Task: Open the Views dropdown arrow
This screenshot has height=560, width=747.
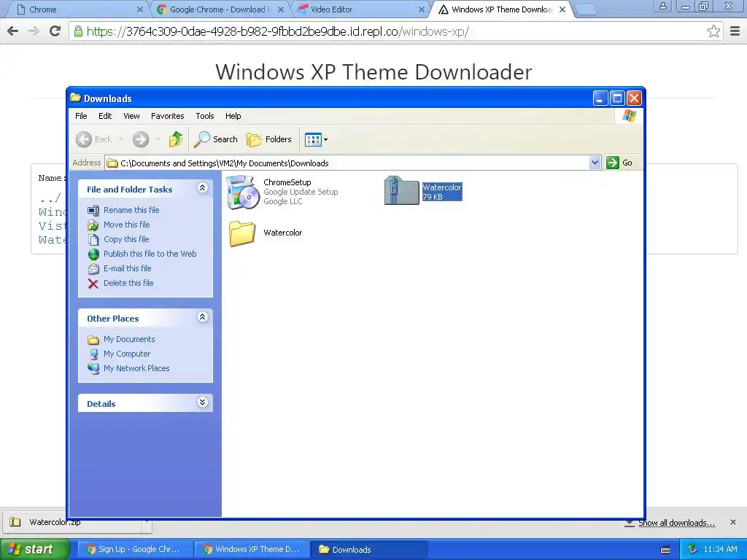Action: [x=326, y=139]
